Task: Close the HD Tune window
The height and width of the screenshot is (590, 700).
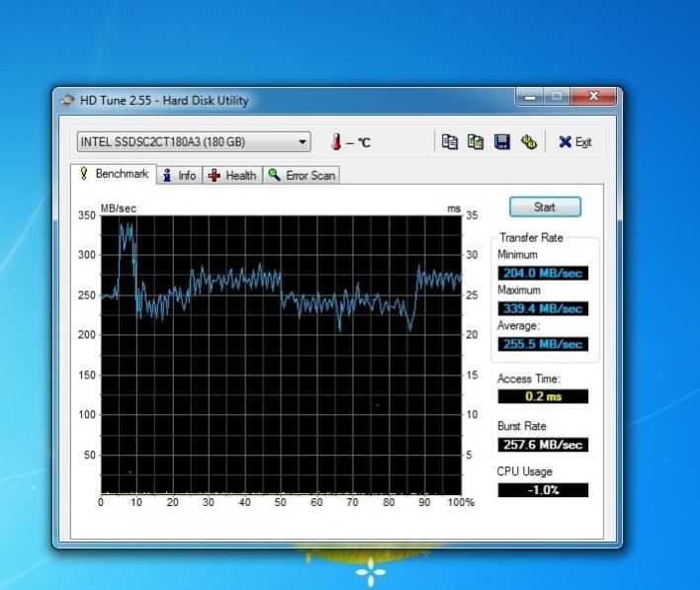Action: [593, 97]
